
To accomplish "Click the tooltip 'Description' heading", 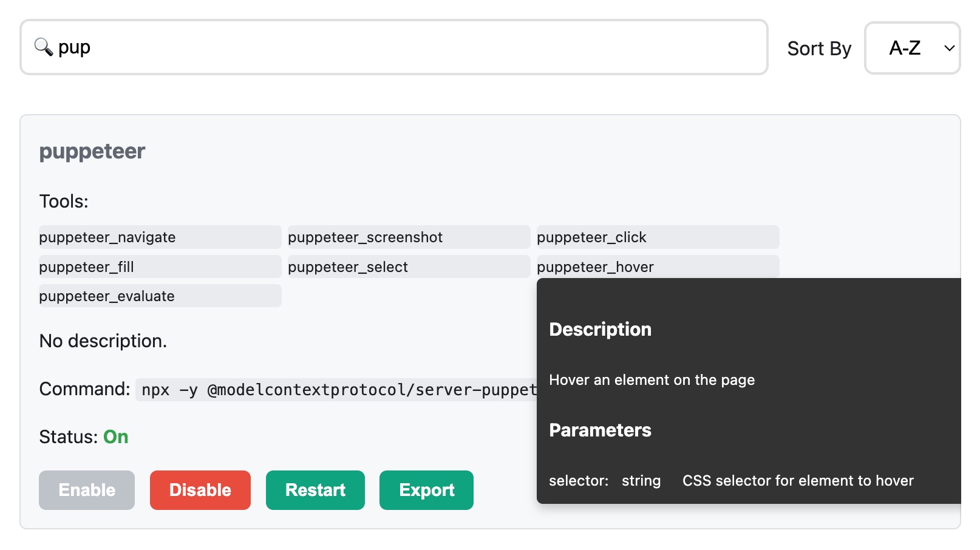I will click(600, 330).
